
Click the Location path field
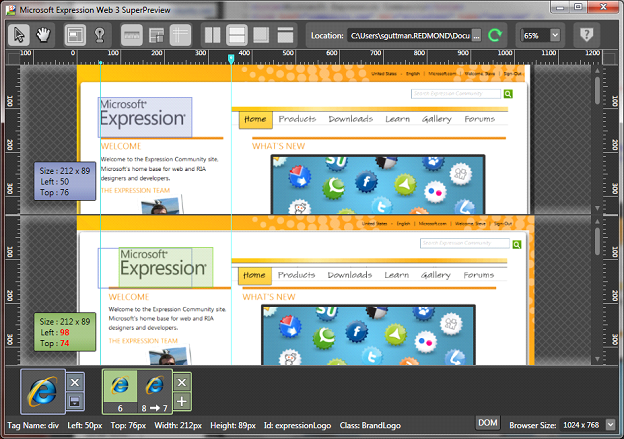point(410,35)
